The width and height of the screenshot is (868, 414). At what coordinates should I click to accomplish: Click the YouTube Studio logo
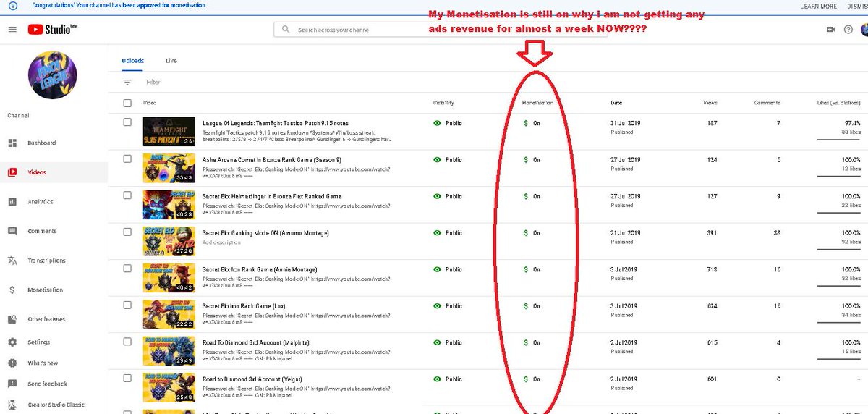click(53, 29)
